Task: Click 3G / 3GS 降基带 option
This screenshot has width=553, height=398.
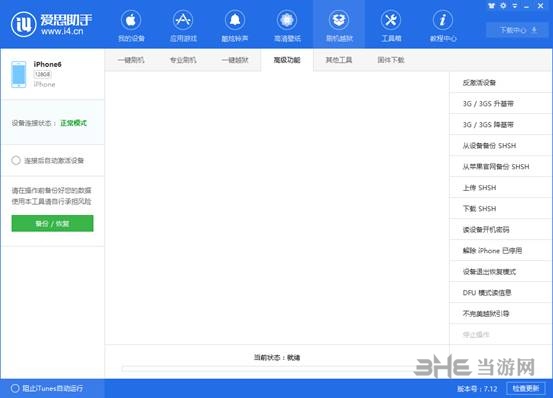Action: [x=500, y=124]
